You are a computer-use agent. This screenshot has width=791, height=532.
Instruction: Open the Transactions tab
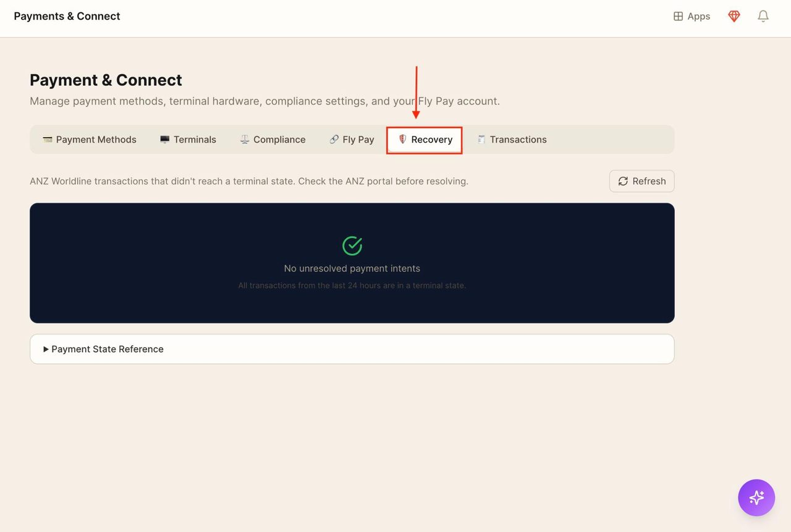pos(512,140)
